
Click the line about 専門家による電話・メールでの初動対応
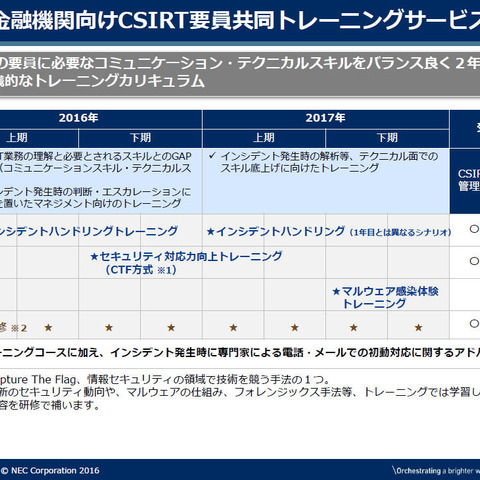(240, 353)
